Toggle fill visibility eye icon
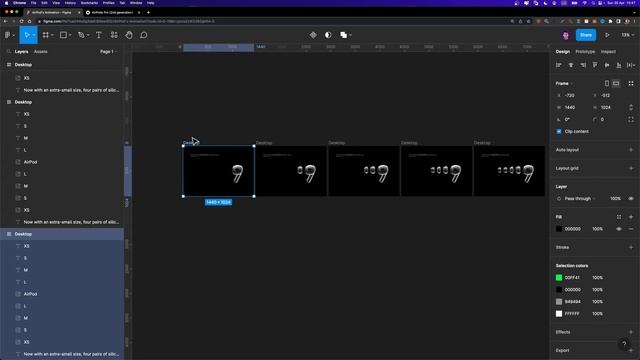 619,229
